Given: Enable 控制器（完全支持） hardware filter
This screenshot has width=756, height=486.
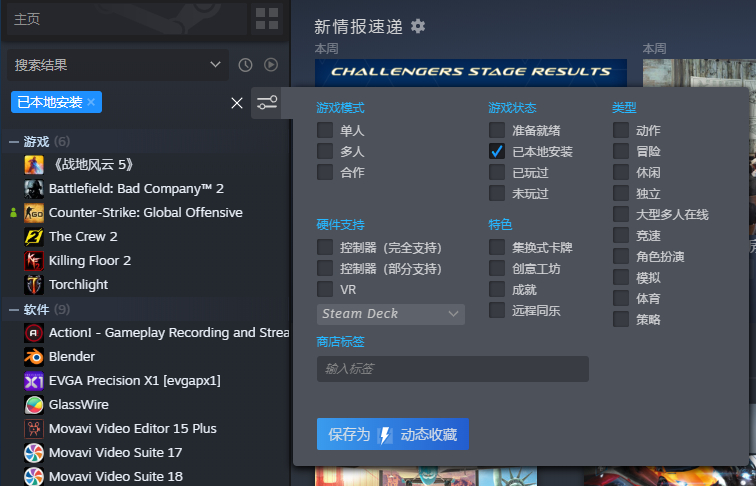Looking at the screenshot, I should (x=325, y=247).
